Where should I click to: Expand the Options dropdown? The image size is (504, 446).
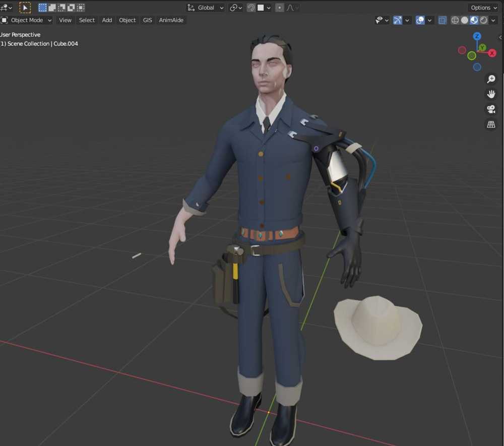(483, 8)
